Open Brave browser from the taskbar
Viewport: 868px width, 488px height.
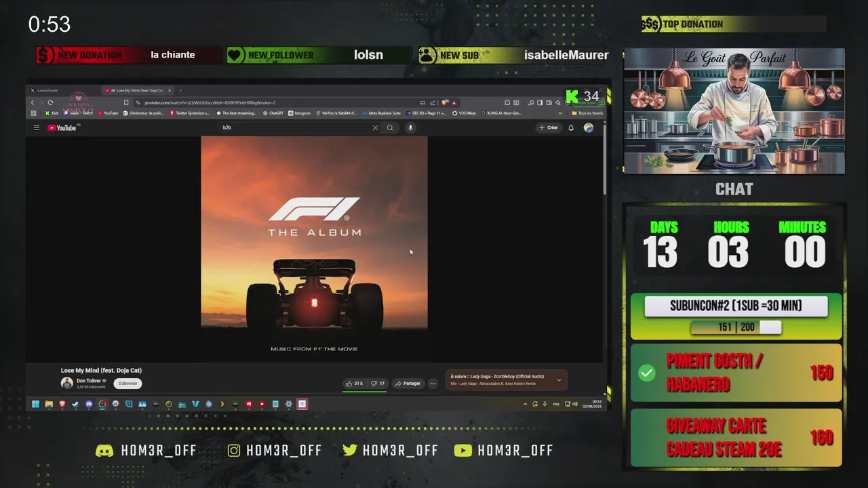click(62, 404)
